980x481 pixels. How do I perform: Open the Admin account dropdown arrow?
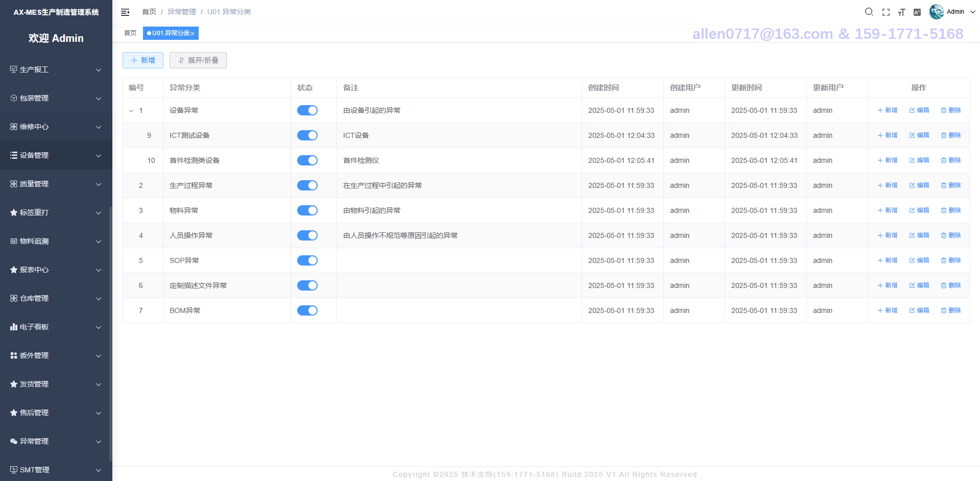(x=972, y=12)
